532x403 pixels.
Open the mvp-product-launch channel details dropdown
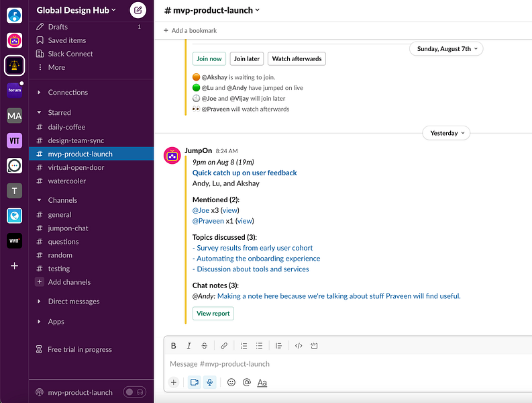coord(212,10)
